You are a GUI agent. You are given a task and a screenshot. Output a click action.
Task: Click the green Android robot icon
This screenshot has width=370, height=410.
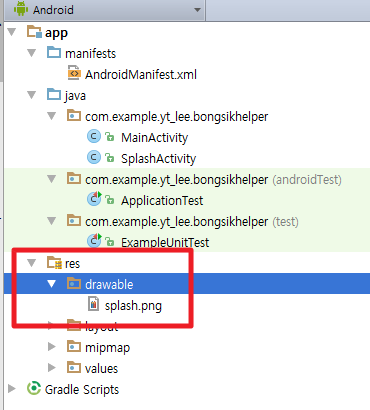coord(21,9)
